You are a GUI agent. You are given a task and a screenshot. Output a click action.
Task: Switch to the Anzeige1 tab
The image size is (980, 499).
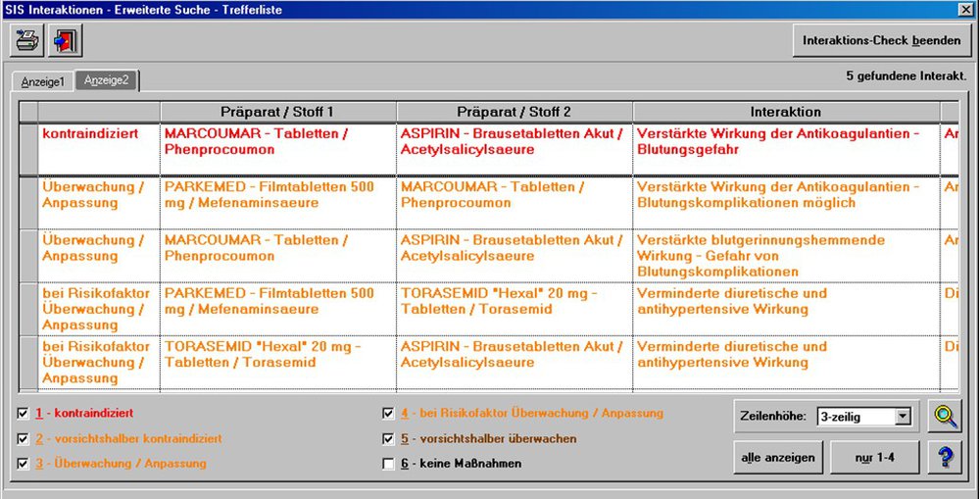(42, 81)
